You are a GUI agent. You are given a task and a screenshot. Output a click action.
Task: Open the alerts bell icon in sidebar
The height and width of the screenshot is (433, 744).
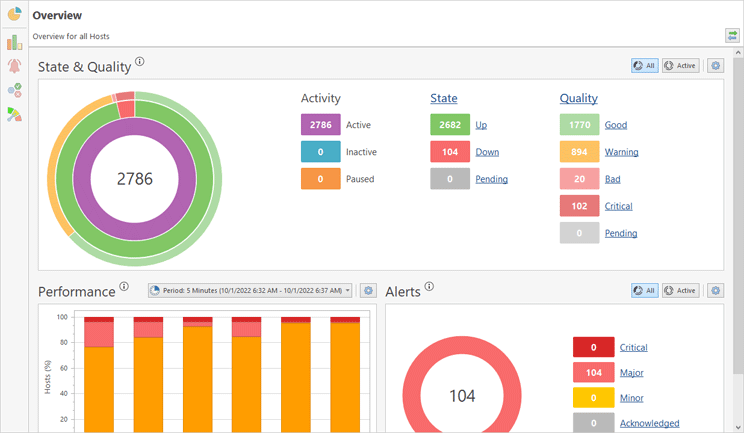click(x=14, y=66)
